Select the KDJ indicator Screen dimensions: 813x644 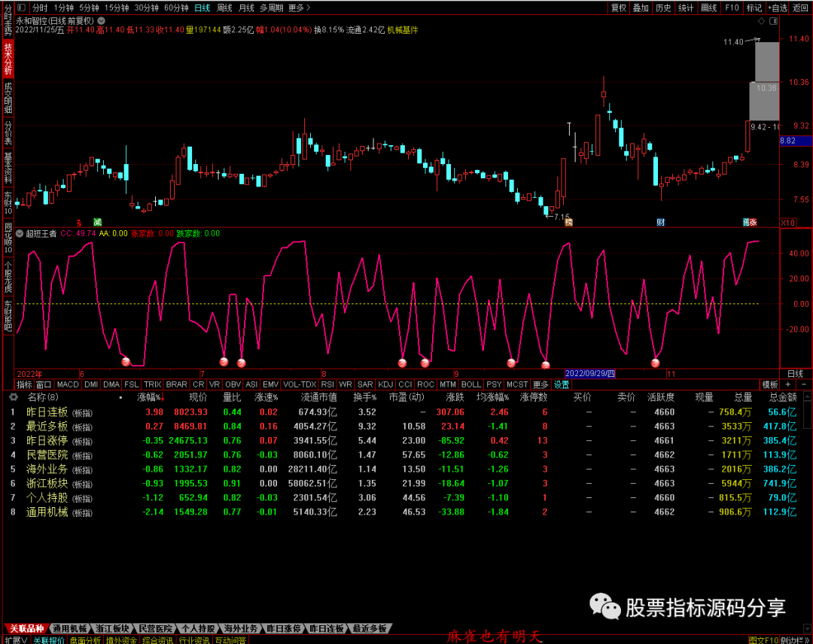pos(385,384)
